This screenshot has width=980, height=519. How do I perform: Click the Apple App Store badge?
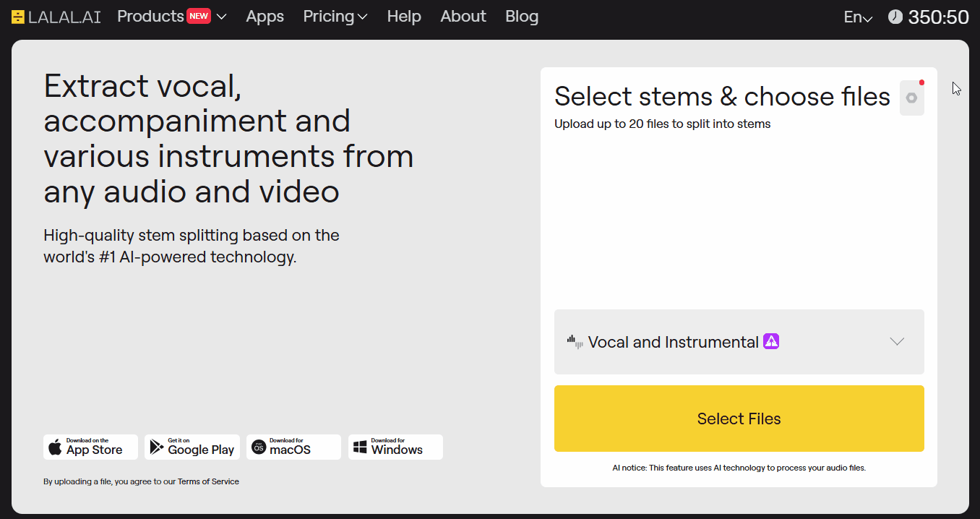(90, 447)
